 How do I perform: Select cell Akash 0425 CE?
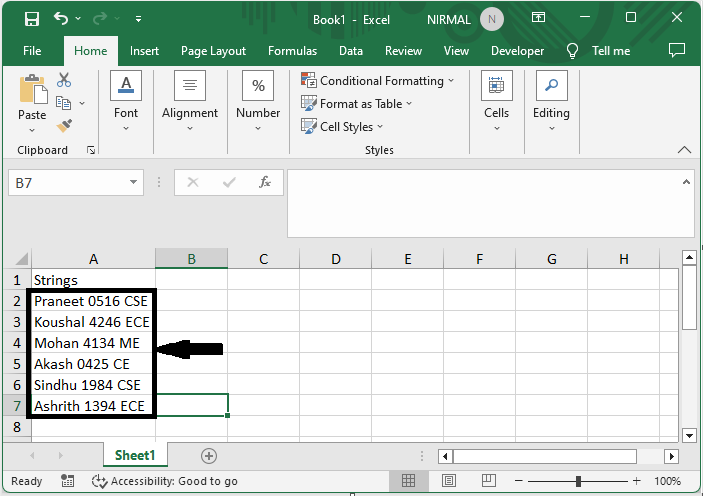tap(93, 364)
